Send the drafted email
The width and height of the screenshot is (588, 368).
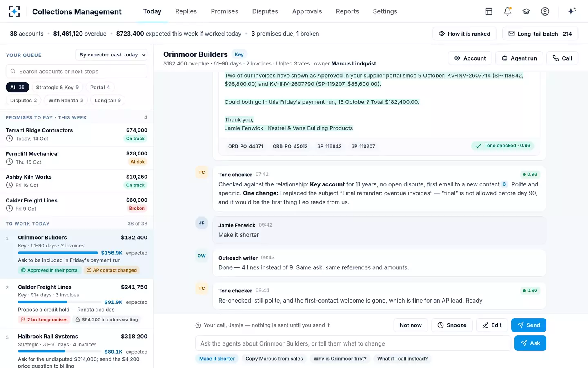529,325
